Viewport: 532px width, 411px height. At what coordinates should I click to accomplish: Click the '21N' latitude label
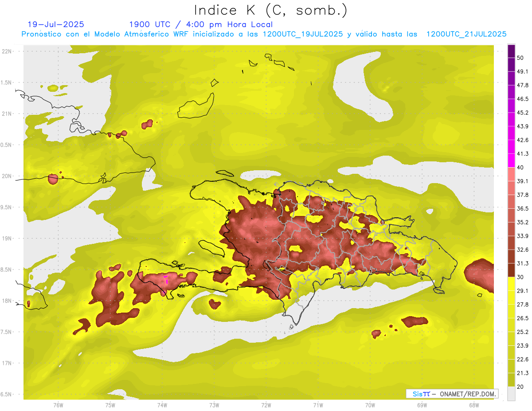point(8,114)
